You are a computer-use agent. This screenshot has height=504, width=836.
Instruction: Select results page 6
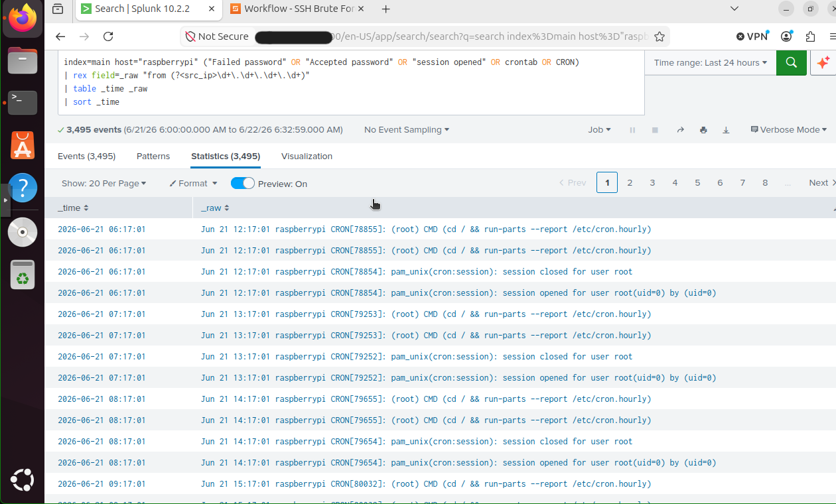(720, 182)
